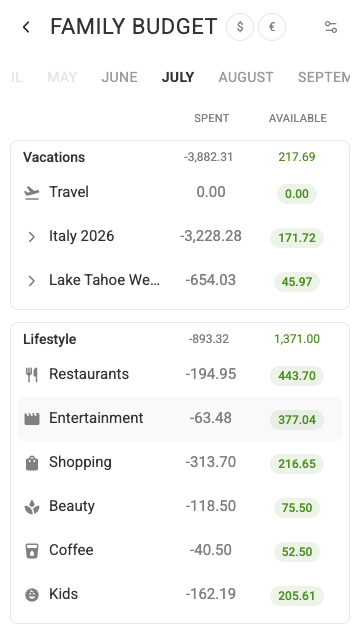Open the budget filter settings icon
360x640 pixels.
(331, 27)
